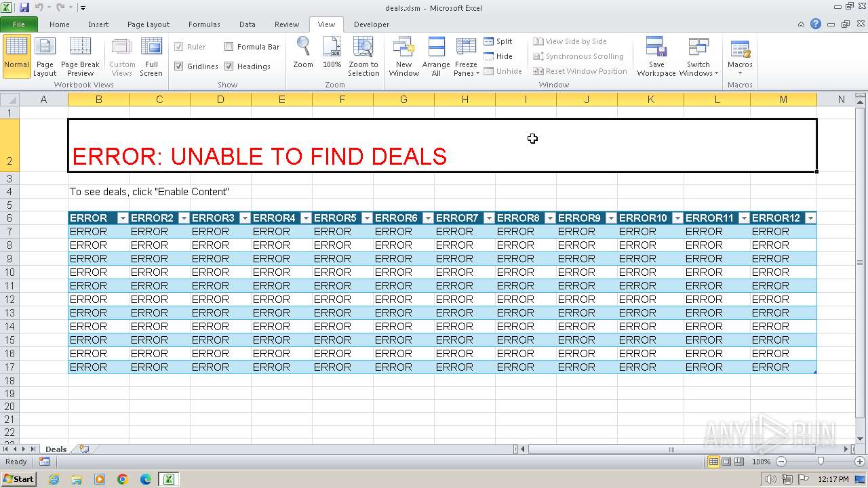Open Page Layout view

[45, 56]
